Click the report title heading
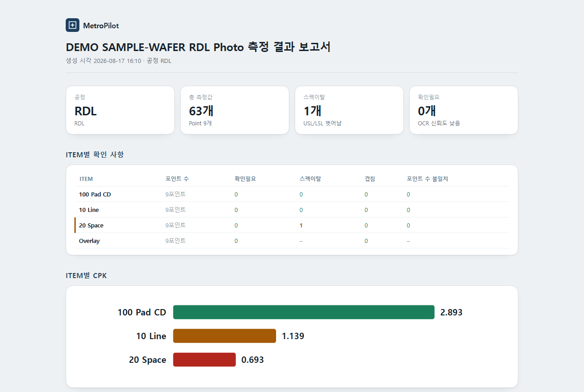584x392 pixels. click(198, 47)
